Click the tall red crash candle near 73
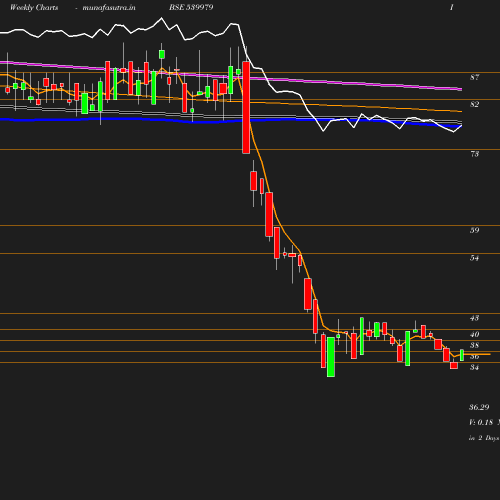The height and width of the screenshot is (500, 500). [x=246, y=107]
